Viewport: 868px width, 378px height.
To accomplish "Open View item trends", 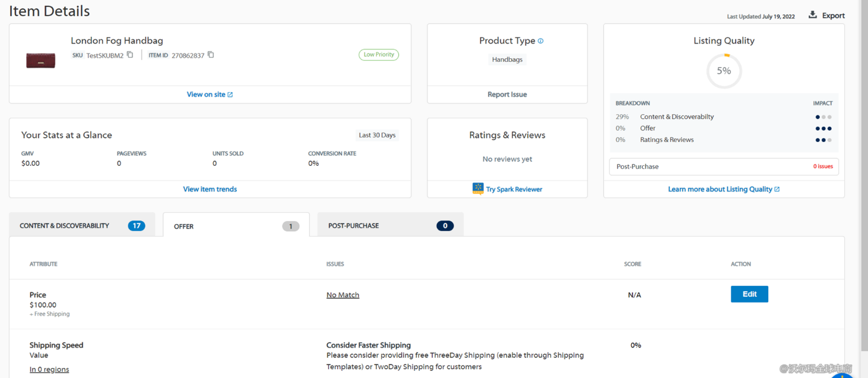I will pos(210,188).
